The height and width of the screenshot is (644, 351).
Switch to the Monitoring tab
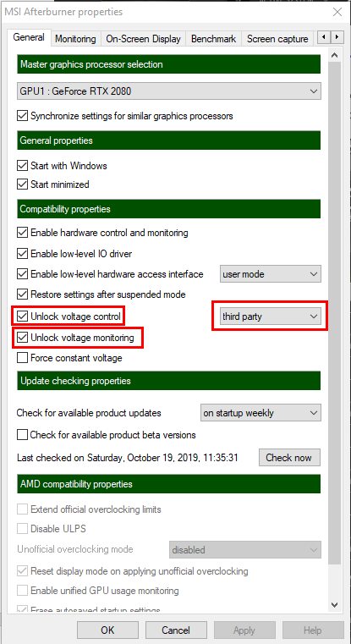click(x=75, y=39)
